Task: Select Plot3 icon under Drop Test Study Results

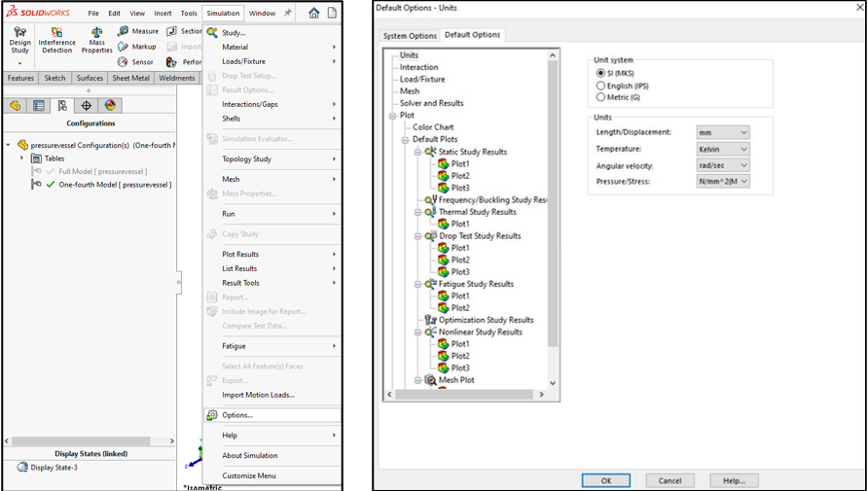Action: pyautogui.click(x=443, y=272)
